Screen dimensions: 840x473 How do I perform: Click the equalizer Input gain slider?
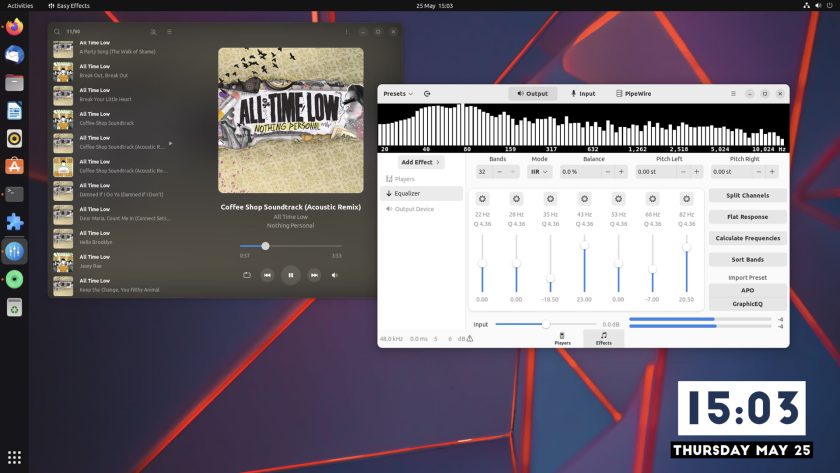point(545,324)
